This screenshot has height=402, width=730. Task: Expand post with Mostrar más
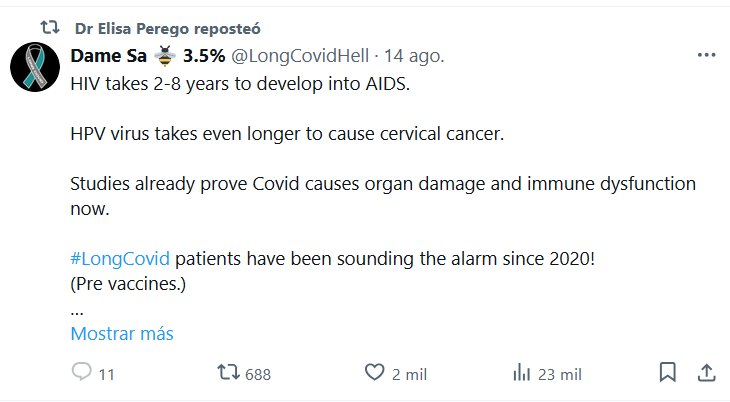pyautogui.click(x=122, y=334)
